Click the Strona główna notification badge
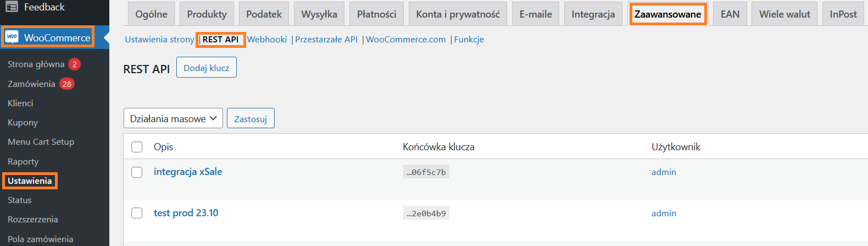Image resolution: width=868 pixels, height=246 pixels. pyautogui.click(x=75, y=64)
